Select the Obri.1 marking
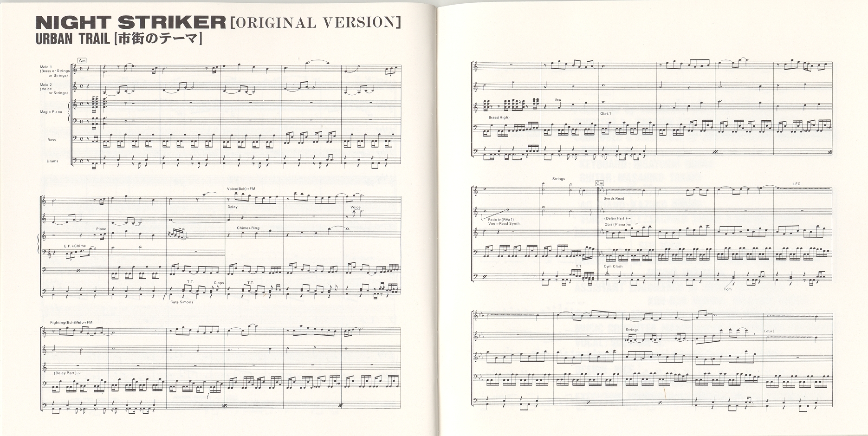 click(x=606, y=114)
